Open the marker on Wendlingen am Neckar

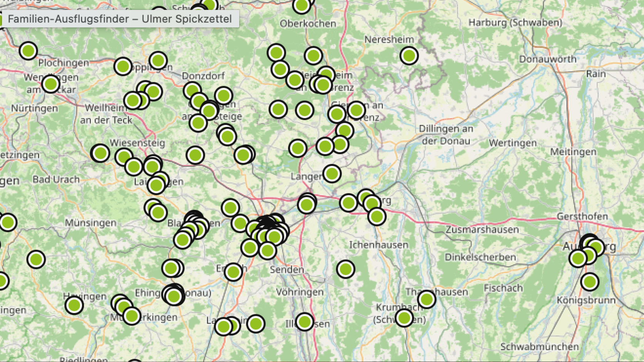click(x=50, y=83)
